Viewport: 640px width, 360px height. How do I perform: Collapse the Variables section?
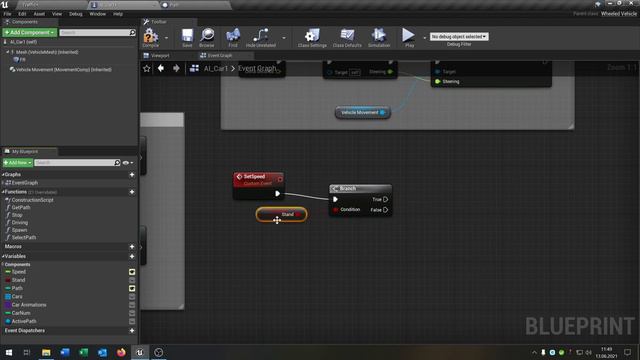(x=3, y=256)
